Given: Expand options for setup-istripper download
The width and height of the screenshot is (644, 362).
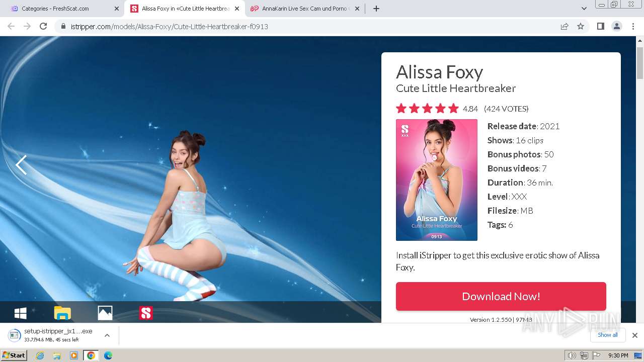Looking at the screenshot, I should pyautogui.click(x=107, y=335).
